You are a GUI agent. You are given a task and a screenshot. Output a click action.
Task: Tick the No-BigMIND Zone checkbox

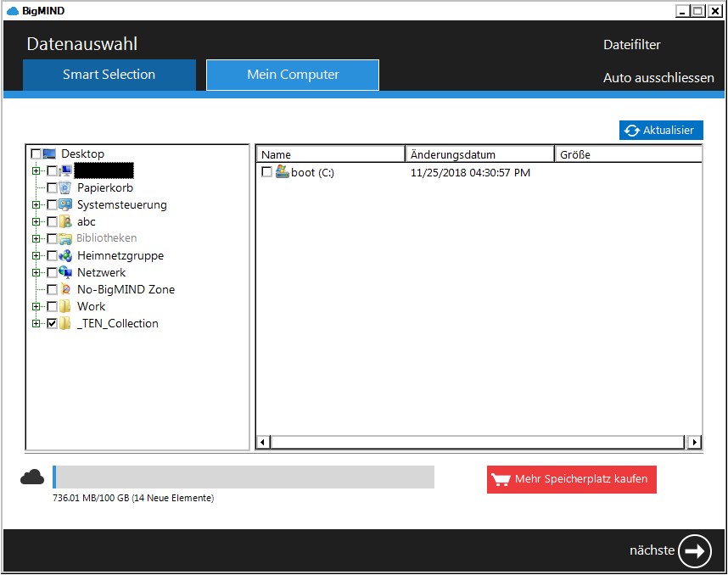tap(52, 289)
